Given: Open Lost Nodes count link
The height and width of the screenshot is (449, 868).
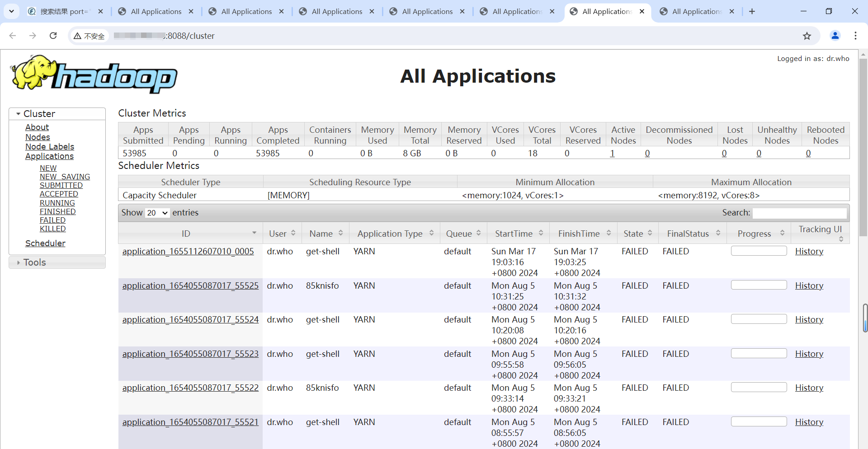Looking at the screenshot, I should pyautogui.click(x=724, y=153).
